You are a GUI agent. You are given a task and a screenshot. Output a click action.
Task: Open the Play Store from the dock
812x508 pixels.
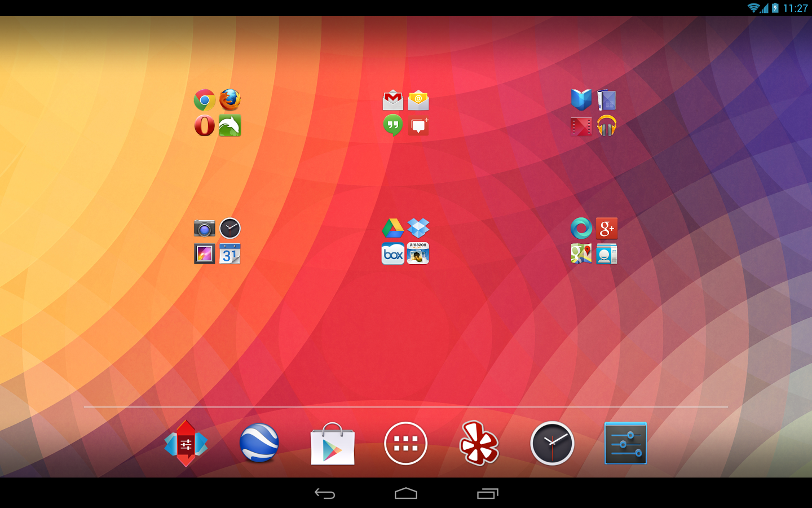pos(332,444)
